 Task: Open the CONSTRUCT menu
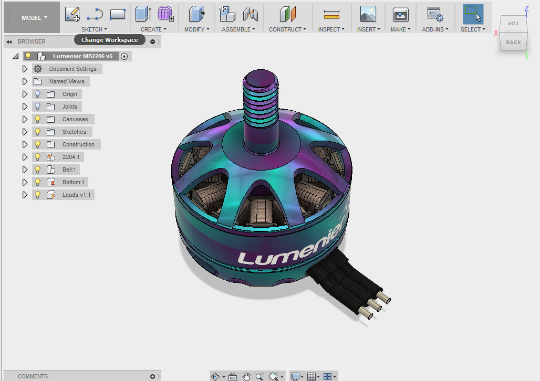[287, 29]
